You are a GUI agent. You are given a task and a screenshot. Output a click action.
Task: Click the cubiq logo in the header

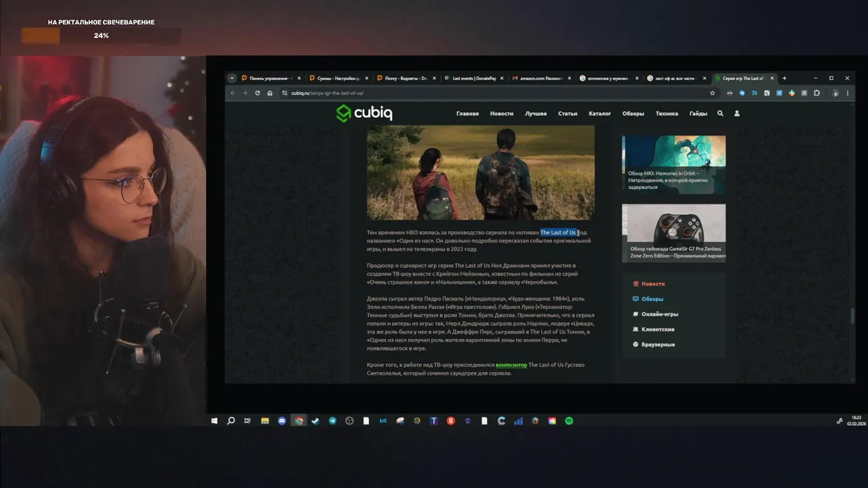point(364,113)
